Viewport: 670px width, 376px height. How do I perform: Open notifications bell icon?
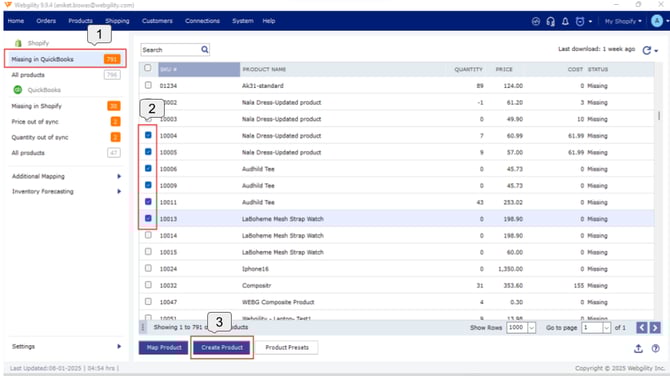tap(565, 21)
